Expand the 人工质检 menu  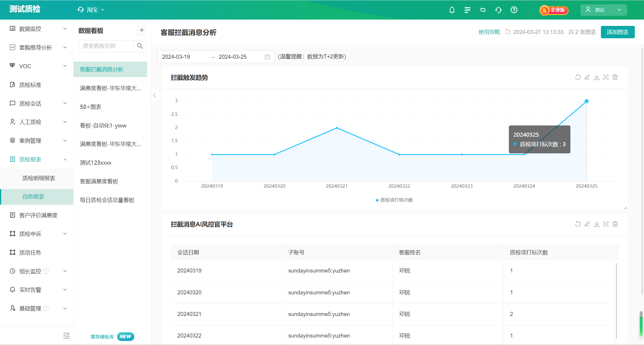[37, 122]
